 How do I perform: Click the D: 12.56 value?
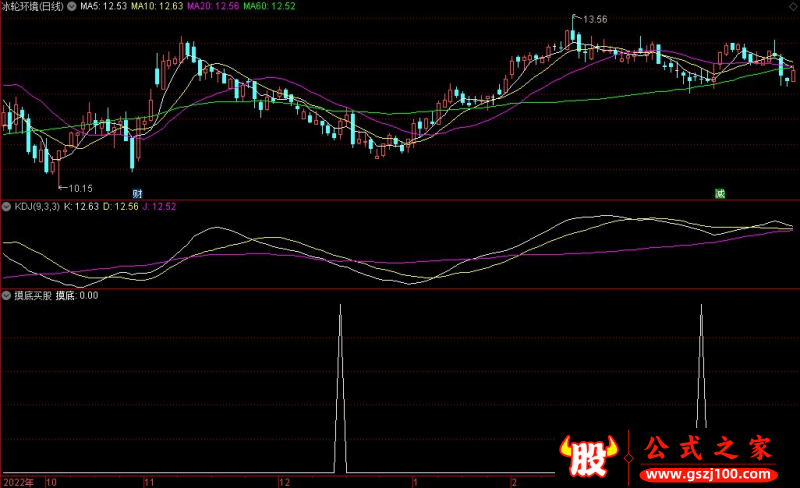point(120,207)
